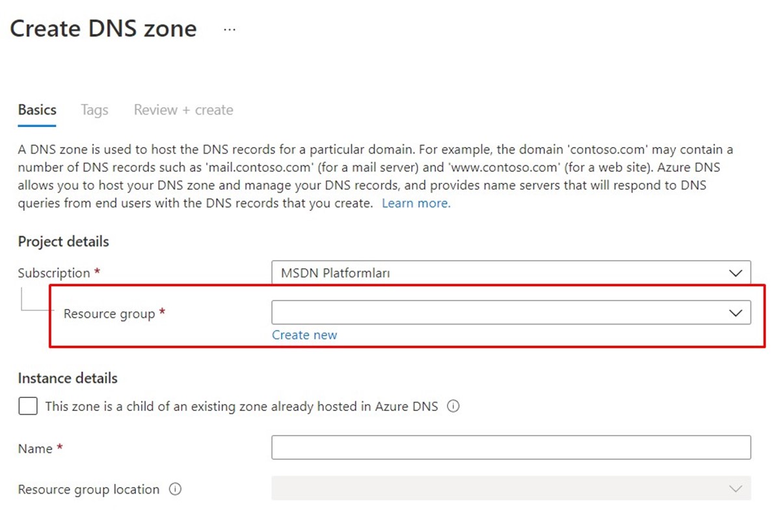Open the empty Resource group combo box
The image size is (774, 532).
click(511, 312)
